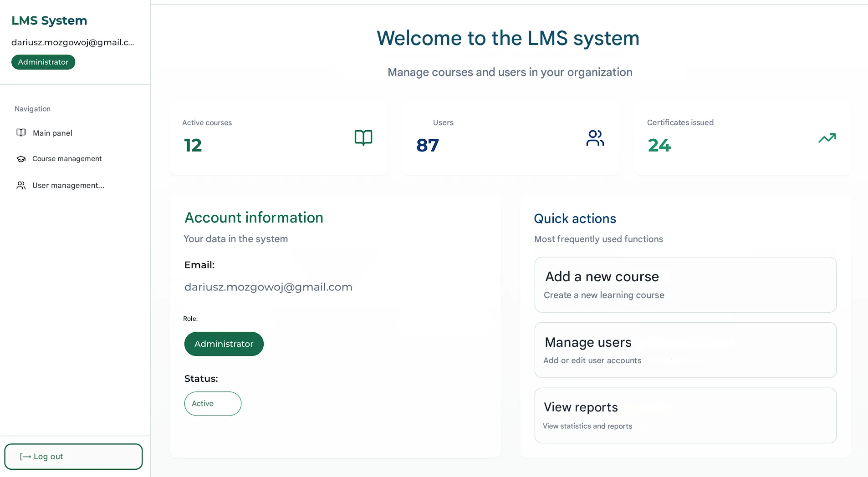Click the Active status badge
Screen dimensions: 868x477
[x=213, y=403]
